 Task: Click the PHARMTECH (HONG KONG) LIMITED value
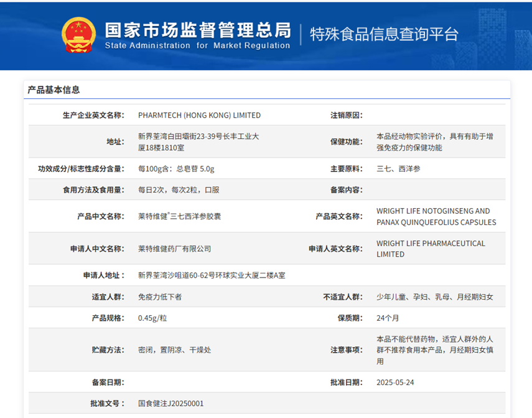[x=199, y=115]
